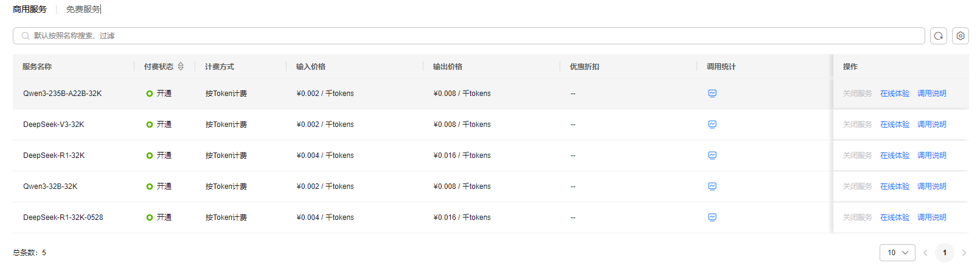Switch to the 商用服务 tab
Viewport: 980px width, 274px height.
tap(30, 9)
